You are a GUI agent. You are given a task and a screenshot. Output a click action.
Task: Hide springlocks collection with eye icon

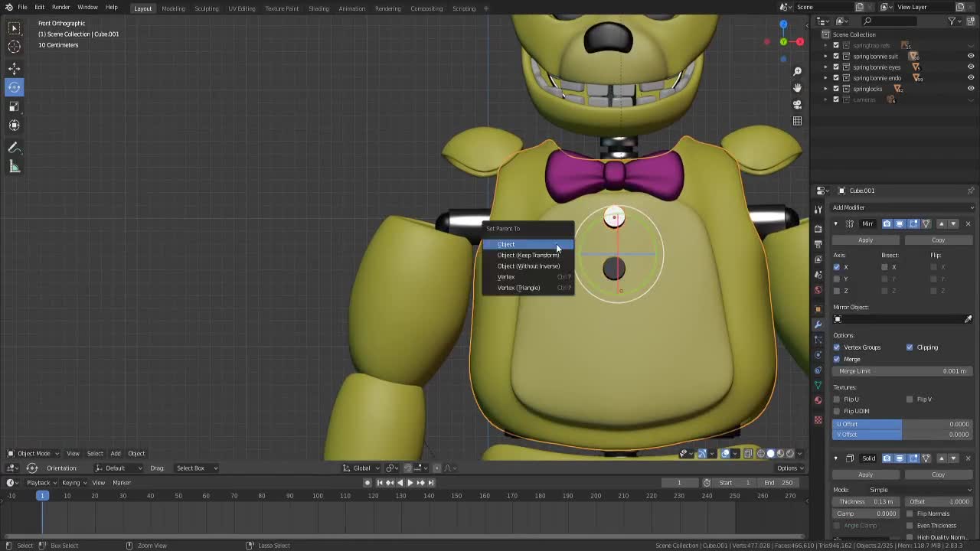point(971,88)
